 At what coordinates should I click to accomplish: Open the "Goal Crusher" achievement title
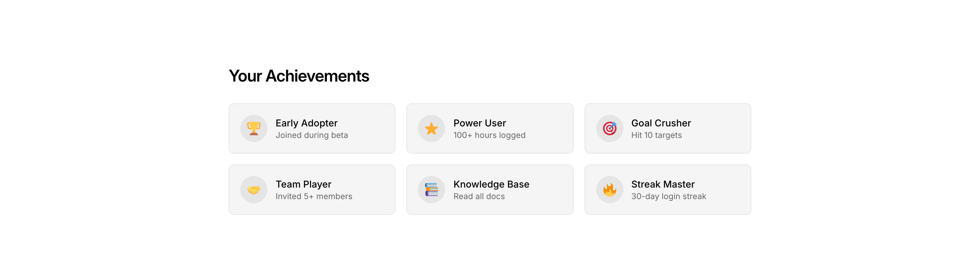click(661, 123)
